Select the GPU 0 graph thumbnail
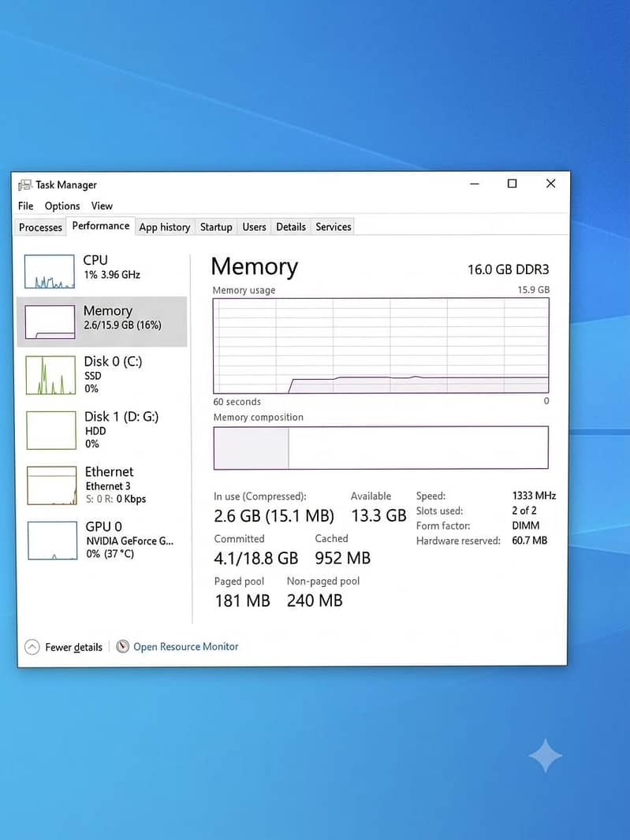The width and height of the screenshot is (630, 840). (x=52, y=541)
